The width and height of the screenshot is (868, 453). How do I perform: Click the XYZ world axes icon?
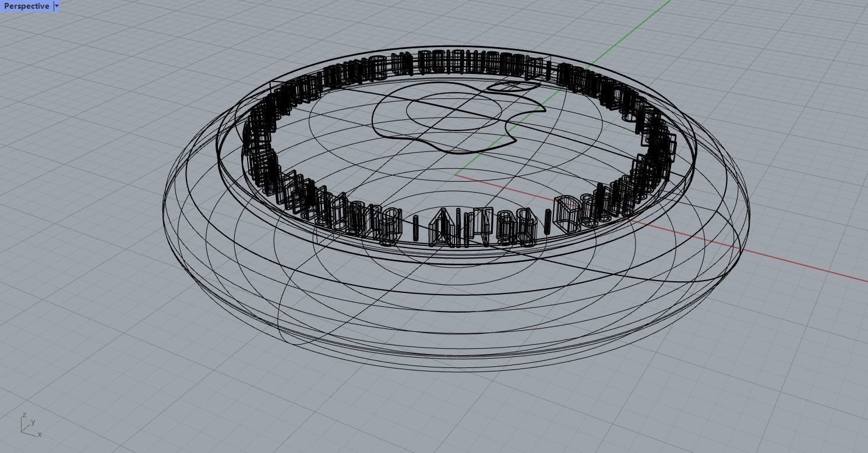tap(31, 424)
